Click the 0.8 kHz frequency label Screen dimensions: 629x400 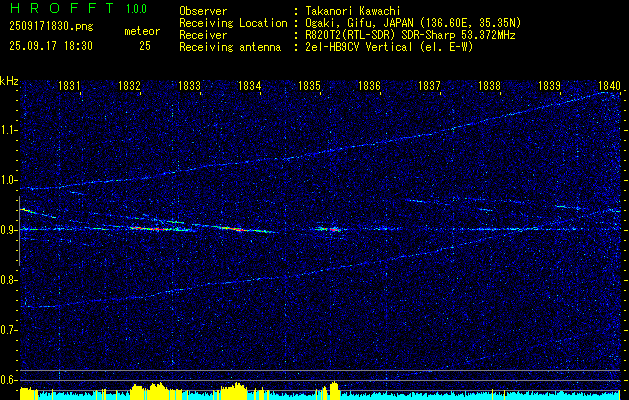pyautogui.click(x=8, y=280)
